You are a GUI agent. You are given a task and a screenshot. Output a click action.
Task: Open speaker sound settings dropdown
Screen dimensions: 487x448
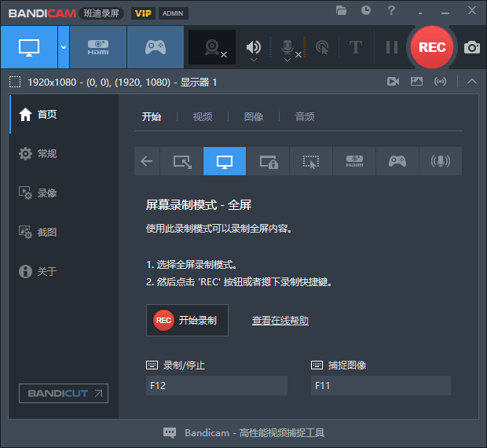pos(254,58)
